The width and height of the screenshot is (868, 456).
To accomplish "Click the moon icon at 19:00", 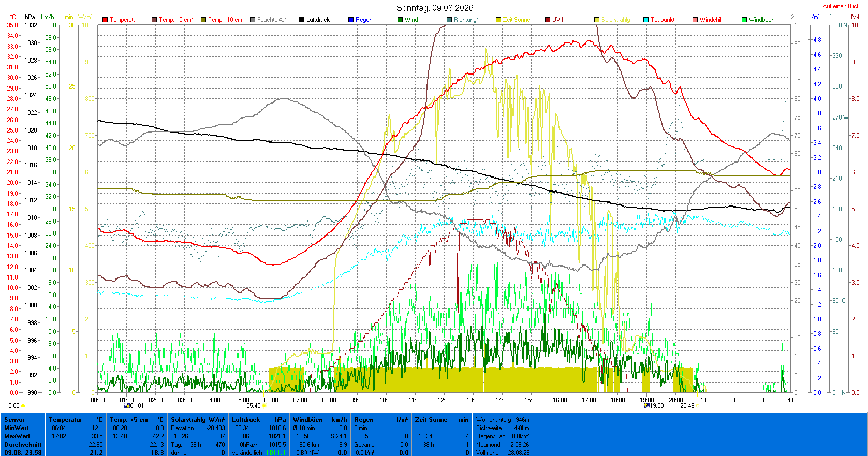I will pyautogui.click(x=646, y=406).
